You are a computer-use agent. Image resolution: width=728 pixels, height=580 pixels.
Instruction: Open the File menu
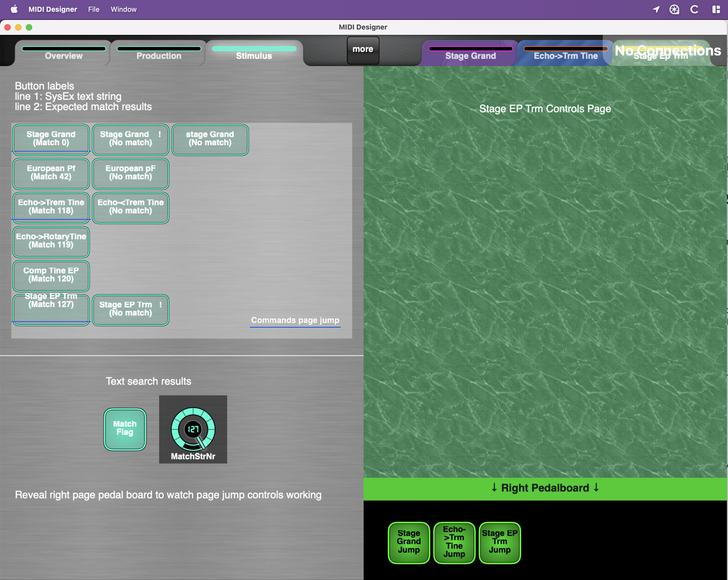(x=94, y=9)
